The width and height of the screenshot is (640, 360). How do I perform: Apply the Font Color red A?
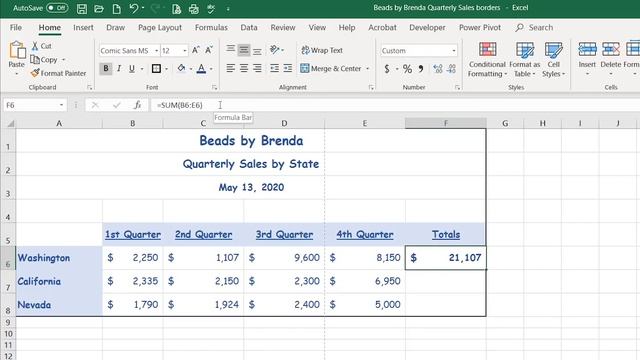point(201,69)
